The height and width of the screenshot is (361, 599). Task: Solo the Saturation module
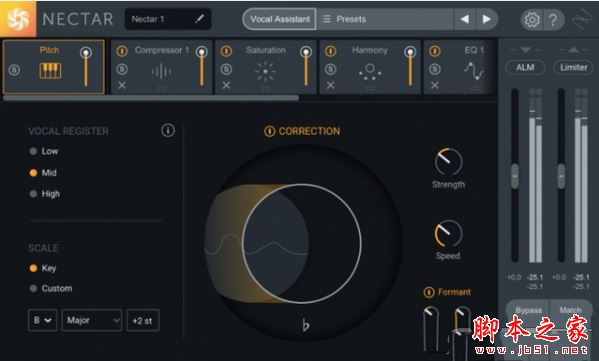point(226,70)
